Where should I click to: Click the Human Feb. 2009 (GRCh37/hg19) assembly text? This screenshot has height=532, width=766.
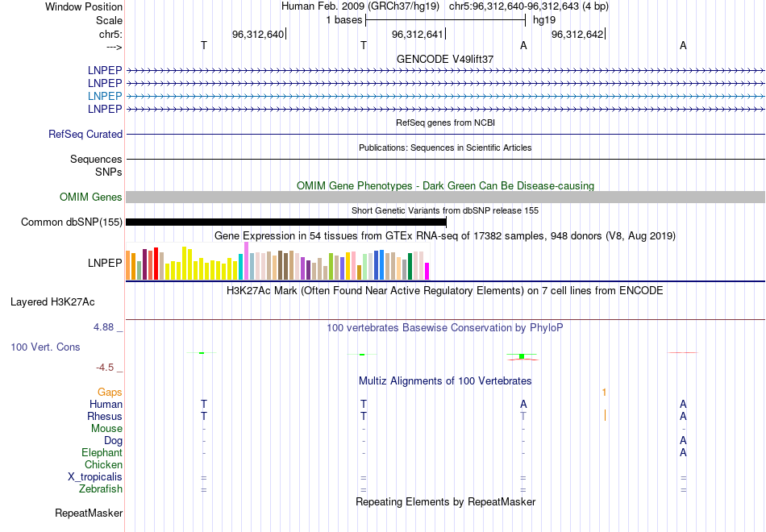pyautogui.click(x=360, y=6)
